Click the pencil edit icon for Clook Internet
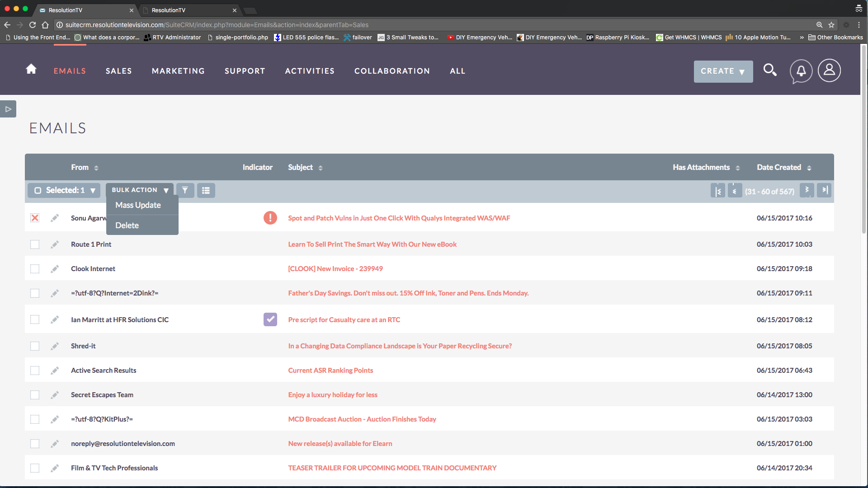The image size is (868, 488). coord(55,269)
